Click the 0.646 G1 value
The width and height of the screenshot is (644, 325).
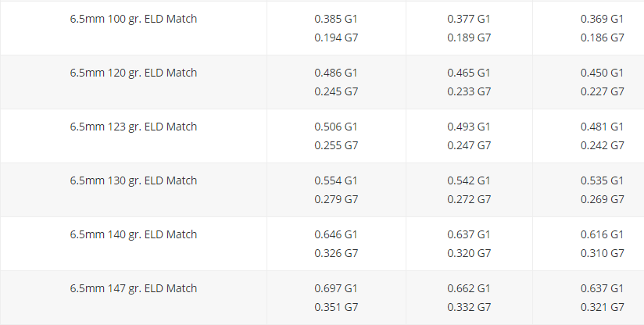(336, 234)
